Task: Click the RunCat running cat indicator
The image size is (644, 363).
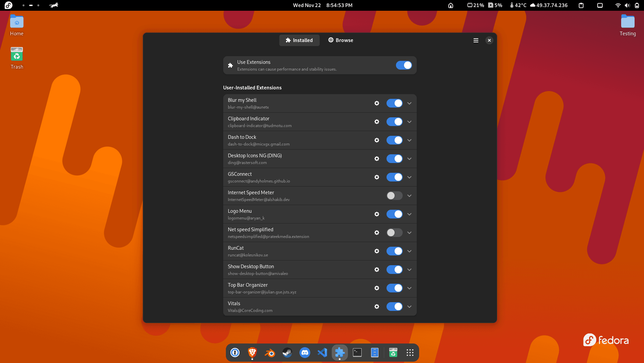Action: pyautogui.click(x=54, y=5)
